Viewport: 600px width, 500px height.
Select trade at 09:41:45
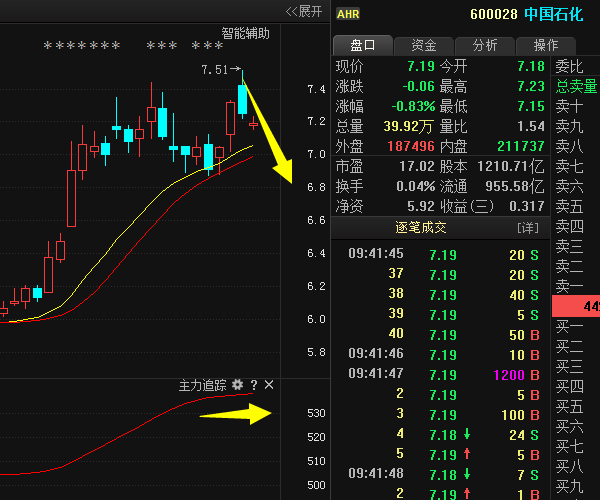click(443, 255)
